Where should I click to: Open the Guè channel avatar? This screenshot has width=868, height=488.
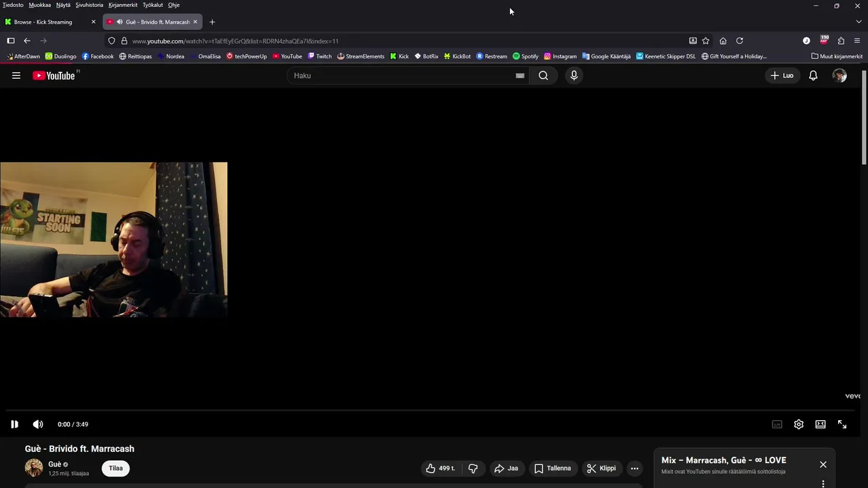[x=34, y=468]
